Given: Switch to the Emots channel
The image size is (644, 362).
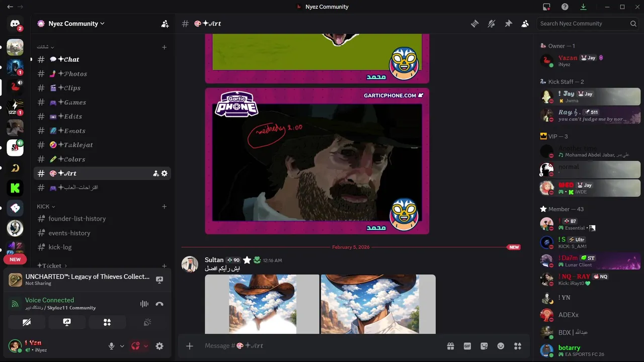Looking at the screenshot, I should coord(102,131).
